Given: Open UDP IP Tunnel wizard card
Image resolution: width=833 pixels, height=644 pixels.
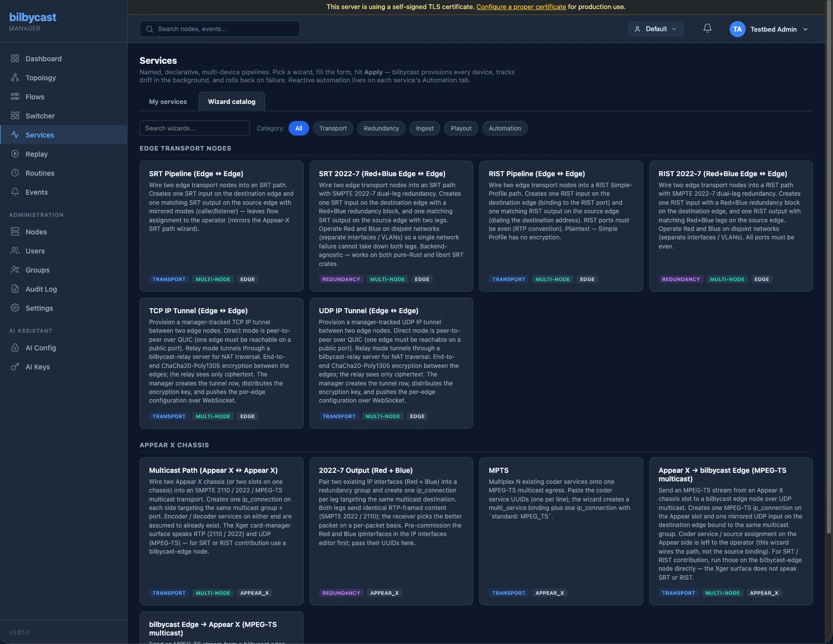Looking at the screenshot, I should pos(391,363).
